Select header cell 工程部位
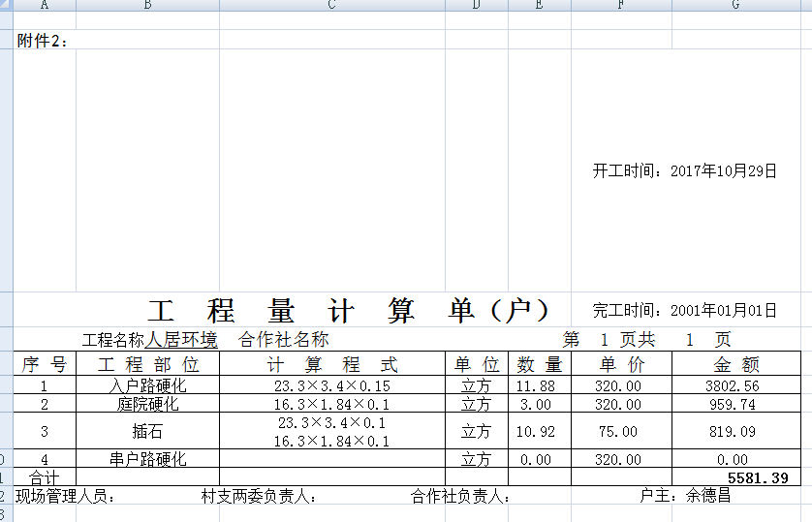Viewport: 812px width, 522px height. [x=147, y=364]
